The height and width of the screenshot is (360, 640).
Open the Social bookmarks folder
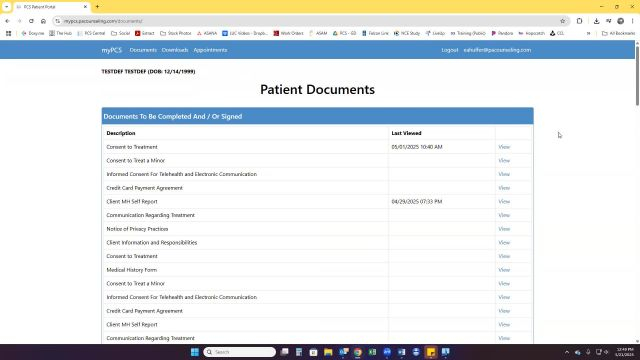pos(120,33)
